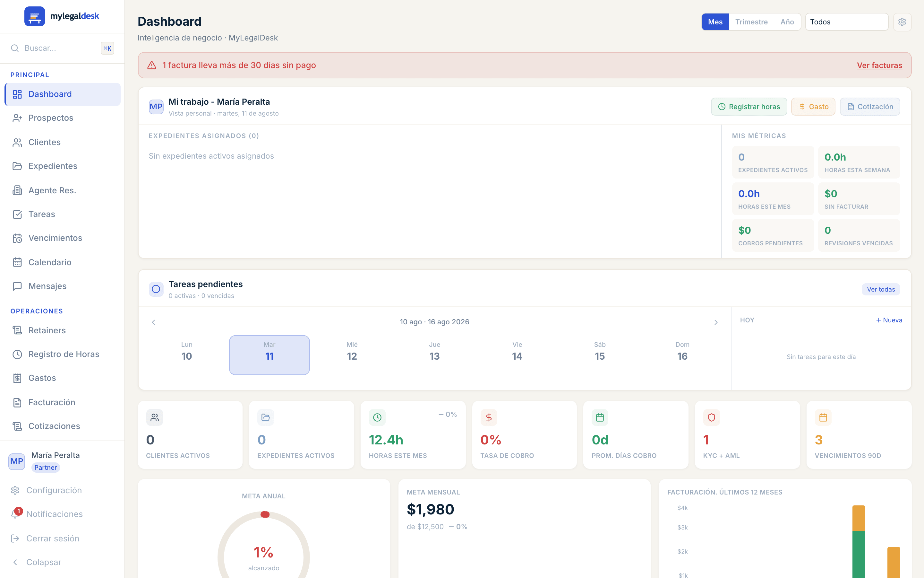Click the Configuración gear icon in sidebar
Viewport: 924px width, 578px height.
coord(15,490)
